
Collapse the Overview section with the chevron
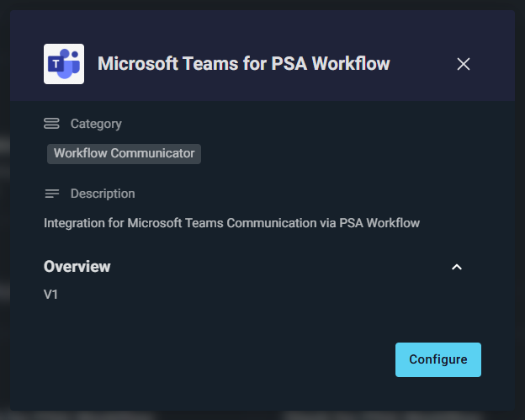pos(457,267)
